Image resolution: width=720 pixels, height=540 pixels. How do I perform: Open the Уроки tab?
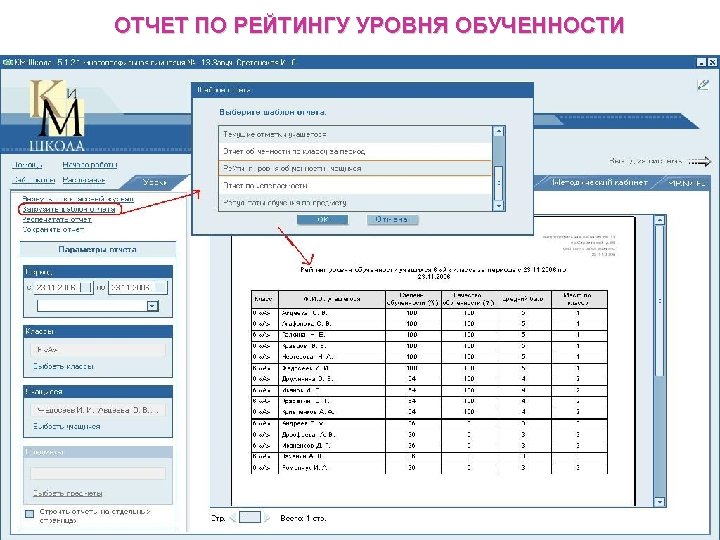[154, 182]
